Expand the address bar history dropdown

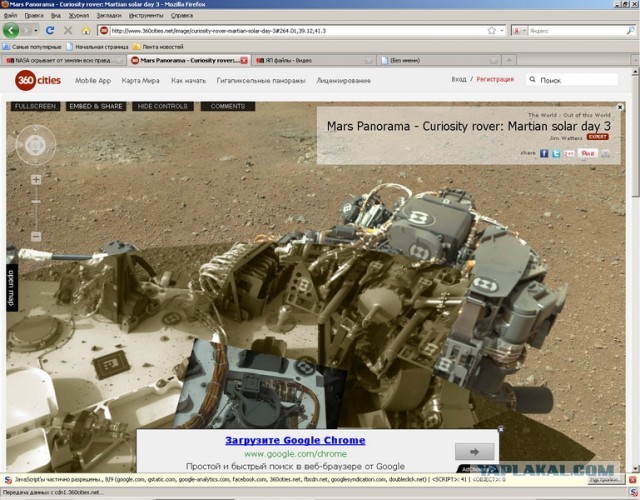[x=502, y=31]
